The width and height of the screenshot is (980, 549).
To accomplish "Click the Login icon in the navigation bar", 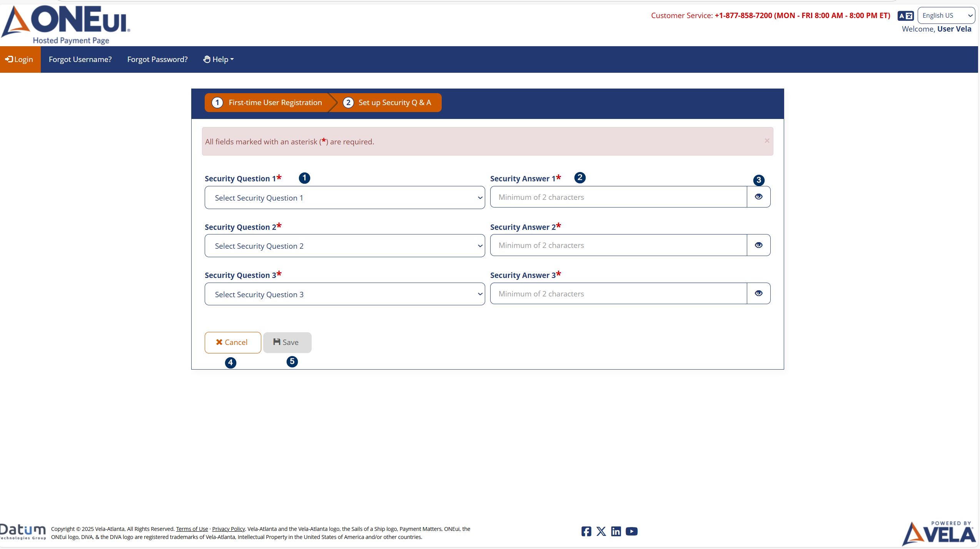I will (9, 59).
